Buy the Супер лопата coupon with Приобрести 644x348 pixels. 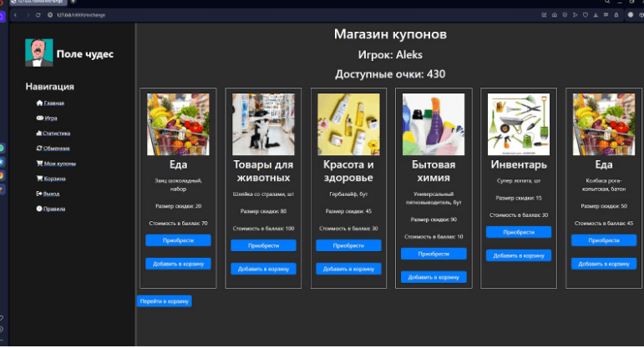tap(519, 232)
